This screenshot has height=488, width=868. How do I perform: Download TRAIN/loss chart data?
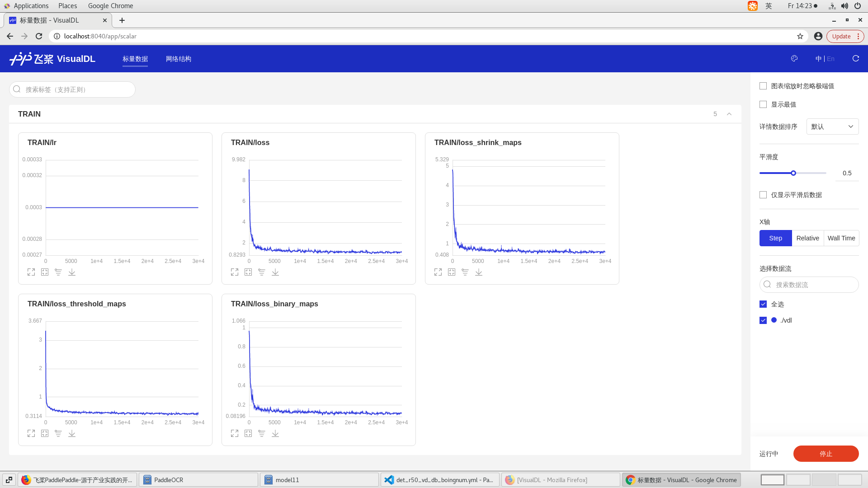275,272
